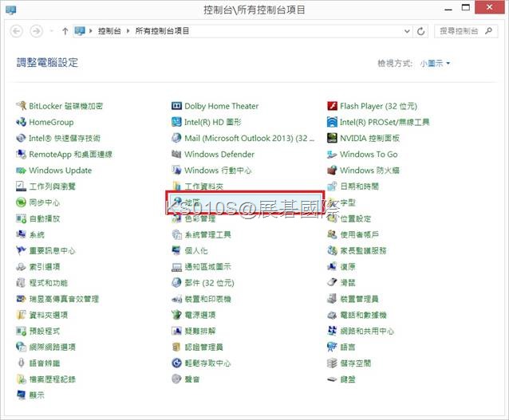The width and height of the screenshot is (509, 420).
Task: Open 預設程式 link
Action: 45,331
